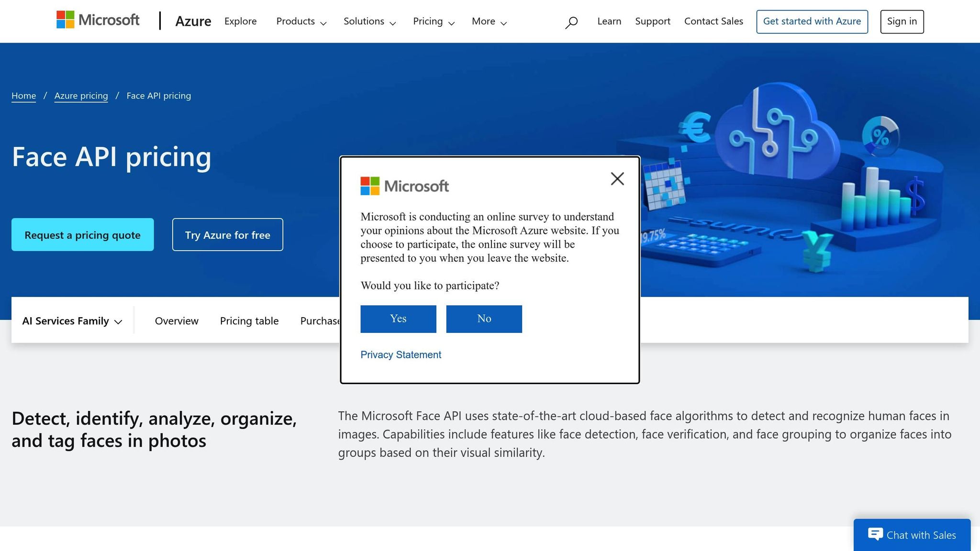Click Contact Sales in the header
This screenshot has height=551, width=980.
click(713, 21)
